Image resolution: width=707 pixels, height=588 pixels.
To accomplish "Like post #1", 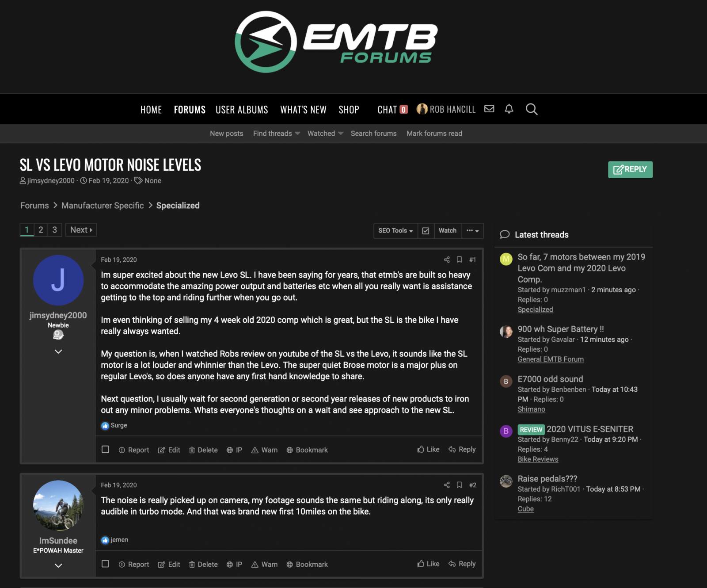I will coord(428,449).
